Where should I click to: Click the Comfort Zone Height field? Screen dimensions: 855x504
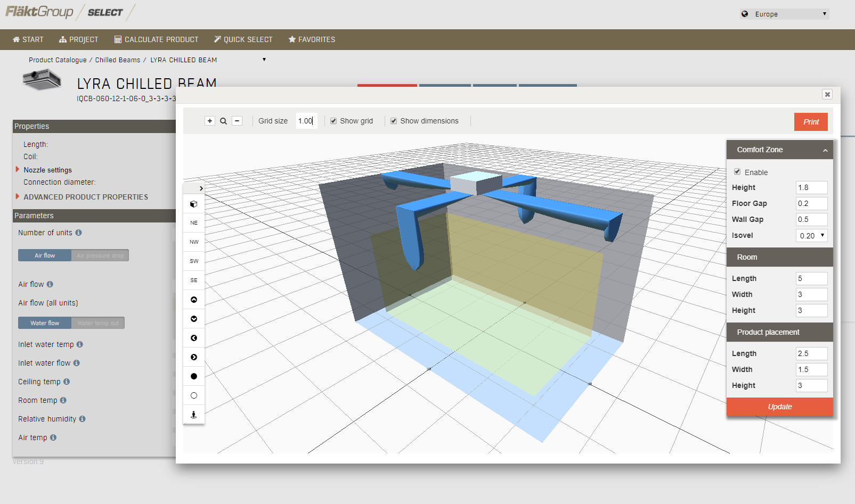(812, 187)
